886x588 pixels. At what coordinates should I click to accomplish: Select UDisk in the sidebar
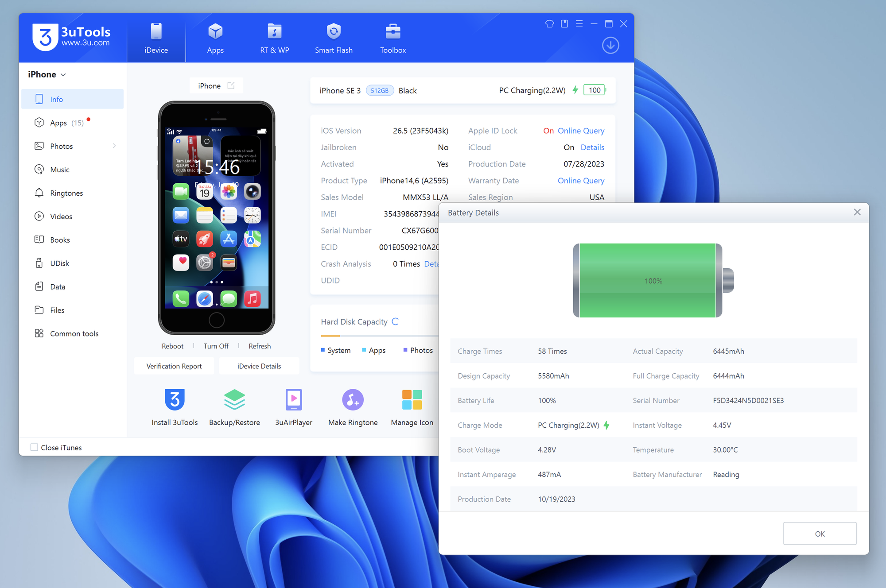click(72, 263)
